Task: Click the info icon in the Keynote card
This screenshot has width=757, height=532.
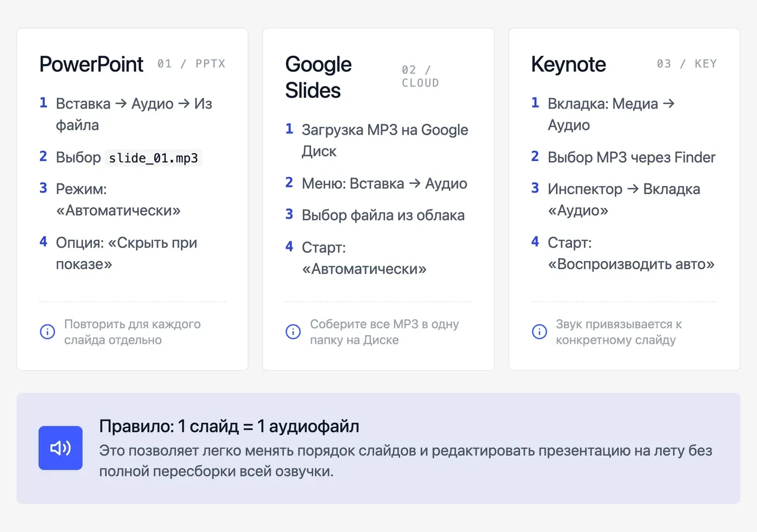Action: tap(539, 331)
